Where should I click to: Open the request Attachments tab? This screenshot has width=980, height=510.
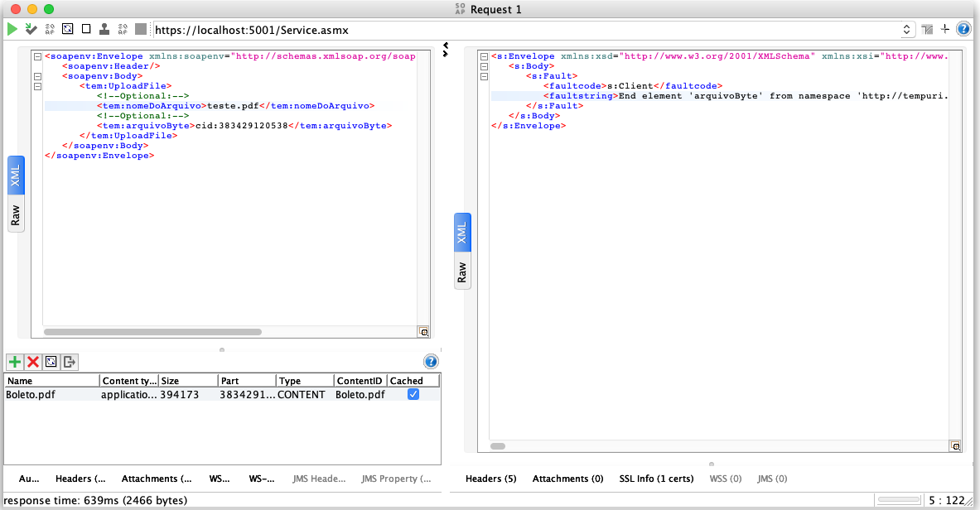pyautogui.click(x=157, y=479)
